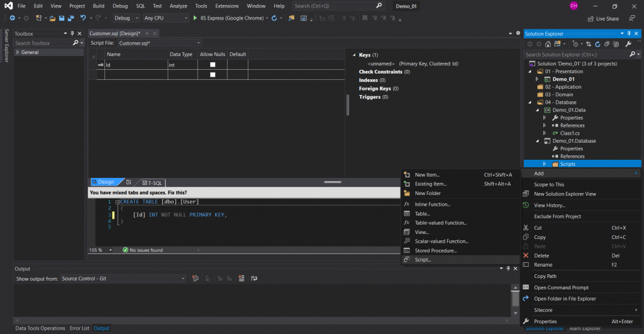644x334 pixels.
Task: Click the Save All toolbar icon
Action: (x=70, y=18)
